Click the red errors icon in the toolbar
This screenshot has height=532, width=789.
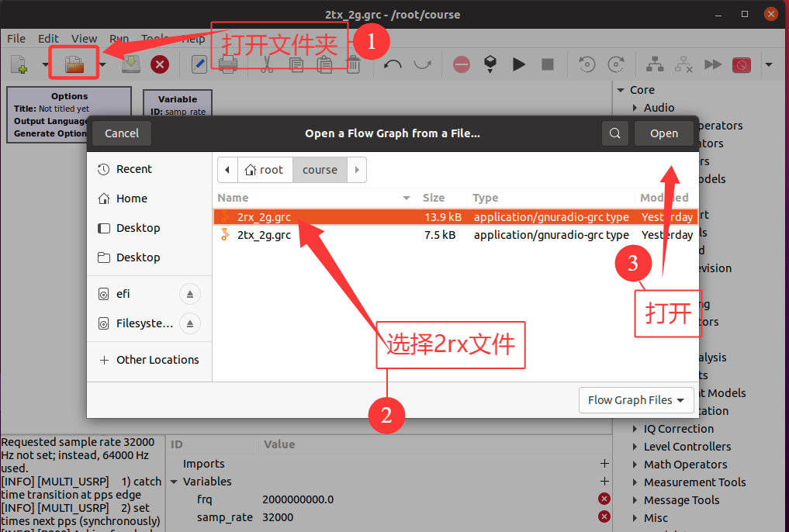462,64
